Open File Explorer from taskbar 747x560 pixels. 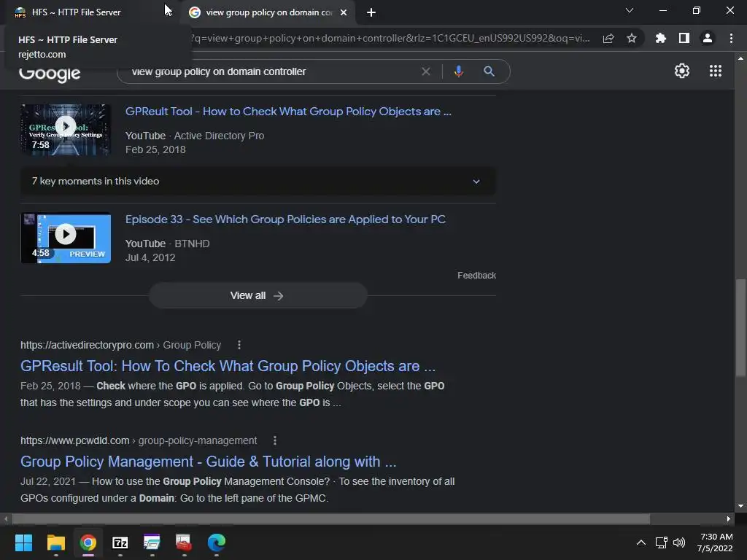pyautogui.click(x=55, y=542)
